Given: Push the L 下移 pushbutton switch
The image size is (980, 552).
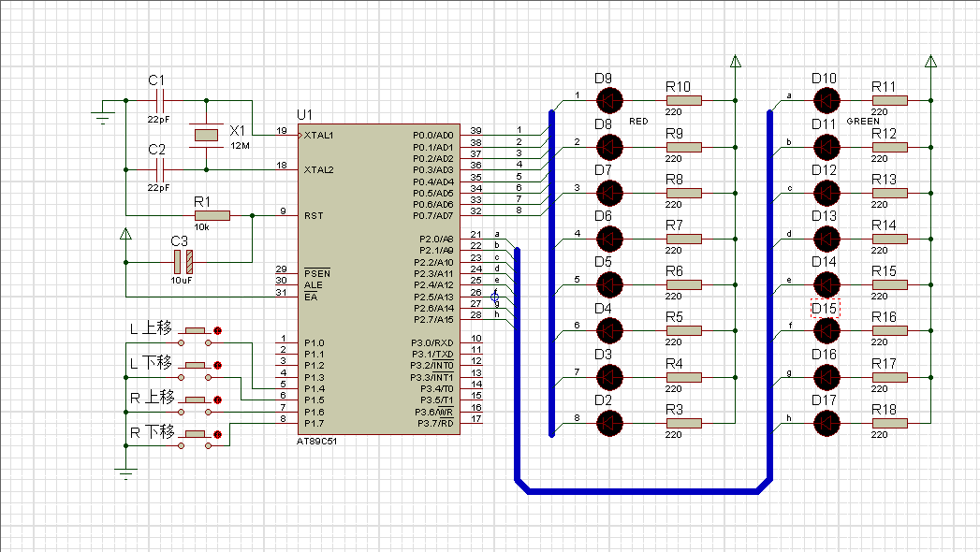Looking at the screenshot, I should point(195,370).
